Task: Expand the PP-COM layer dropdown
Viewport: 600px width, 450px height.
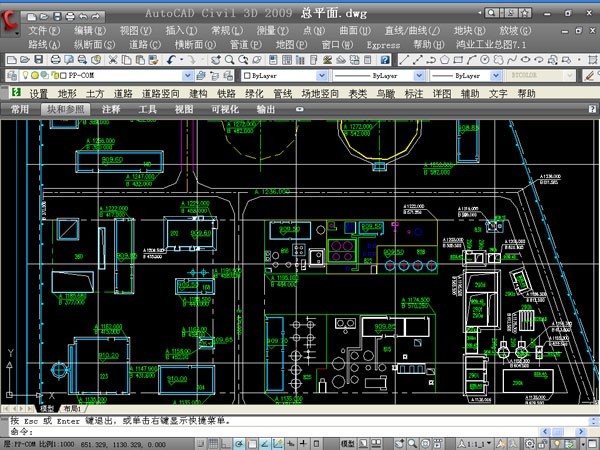Action: click(x=188, y=75)
